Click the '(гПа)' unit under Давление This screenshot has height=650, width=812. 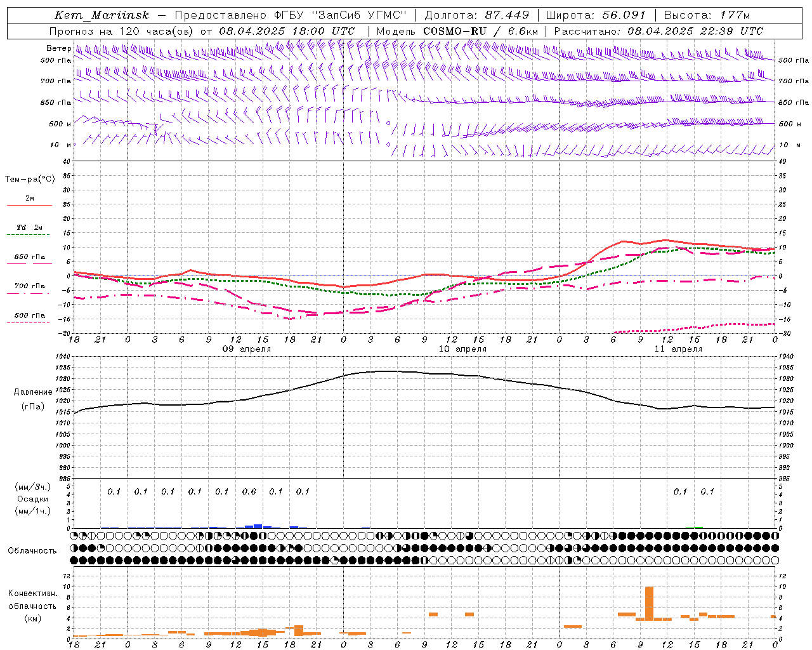(x=33, y=406)
